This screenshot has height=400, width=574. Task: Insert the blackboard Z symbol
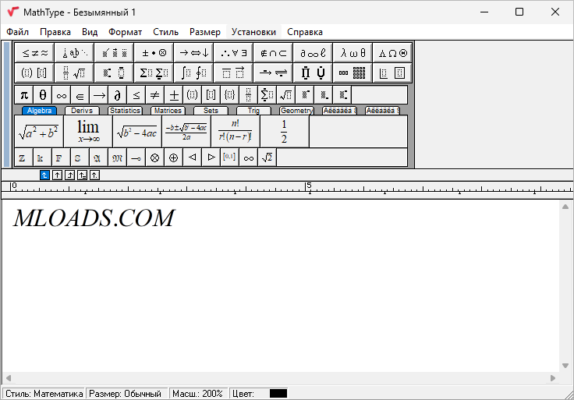(x=23, y=158)
